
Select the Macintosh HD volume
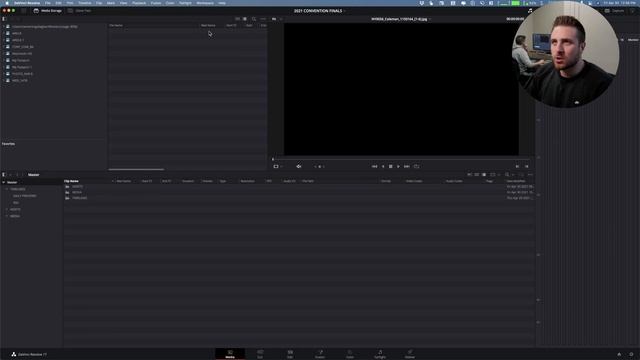coord(22,53)
